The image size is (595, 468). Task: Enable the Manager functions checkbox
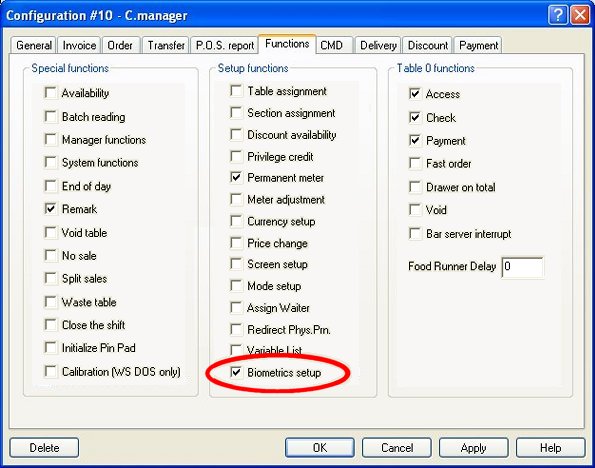[50, 139]
